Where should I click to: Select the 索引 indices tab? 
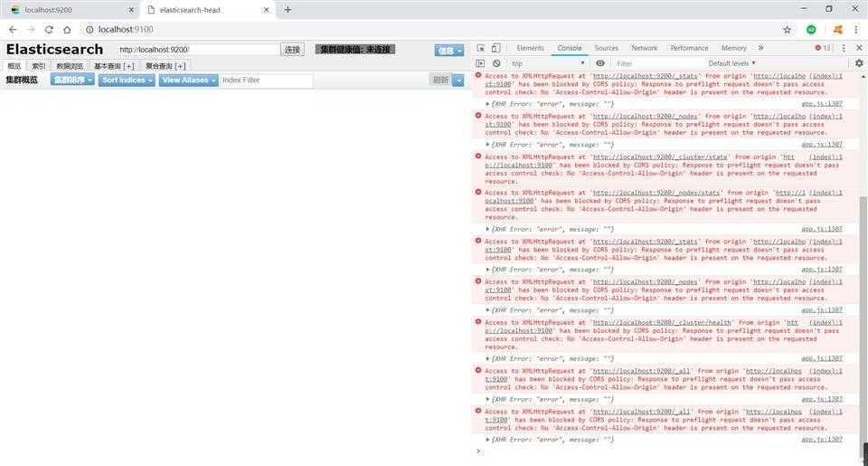click(39, 66)
